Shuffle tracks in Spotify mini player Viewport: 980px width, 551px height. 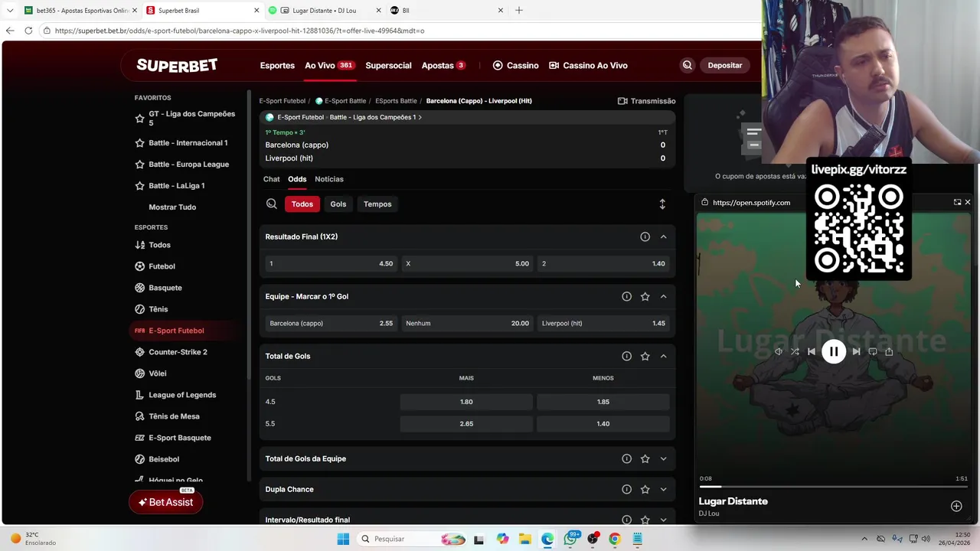[795, 351]
